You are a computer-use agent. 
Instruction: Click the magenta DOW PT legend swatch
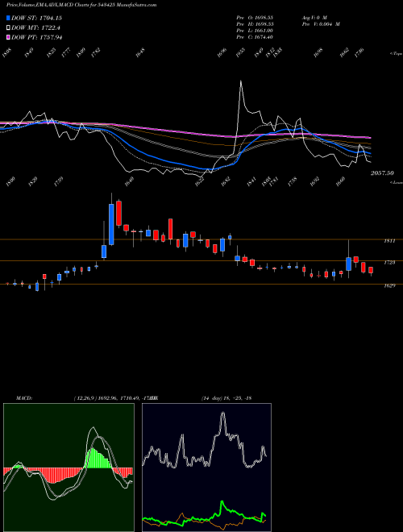tap(8, 37)
